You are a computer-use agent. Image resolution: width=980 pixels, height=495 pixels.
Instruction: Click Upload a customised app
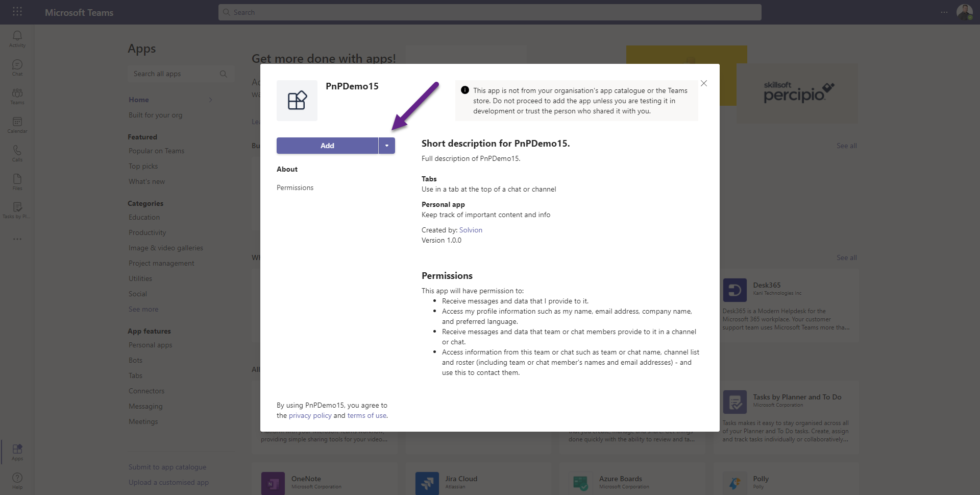(x=168, y=482)
